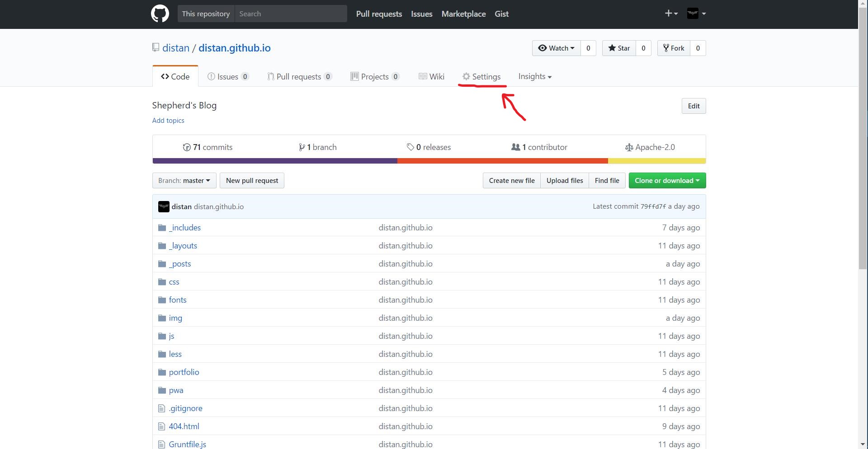Open the commit hash 79ffd7f
The height and width of the screenshot is (449, 868).
pyautogui.click(x=653, y=206)
